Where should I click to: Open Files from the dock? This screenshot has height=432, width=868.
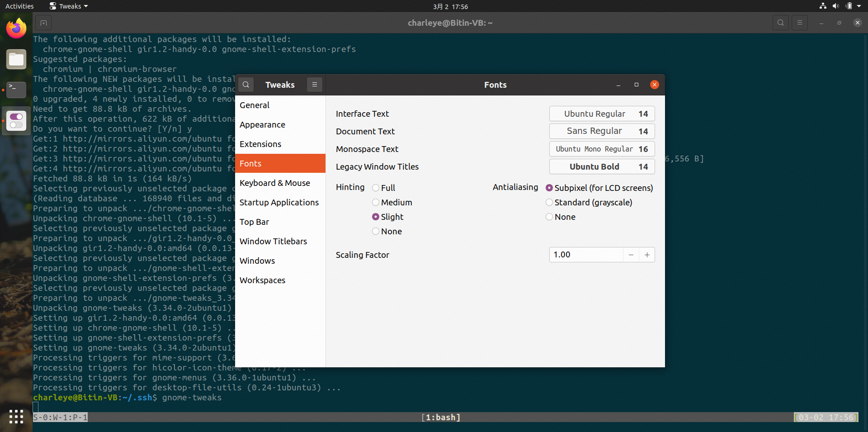click(16, 60)
